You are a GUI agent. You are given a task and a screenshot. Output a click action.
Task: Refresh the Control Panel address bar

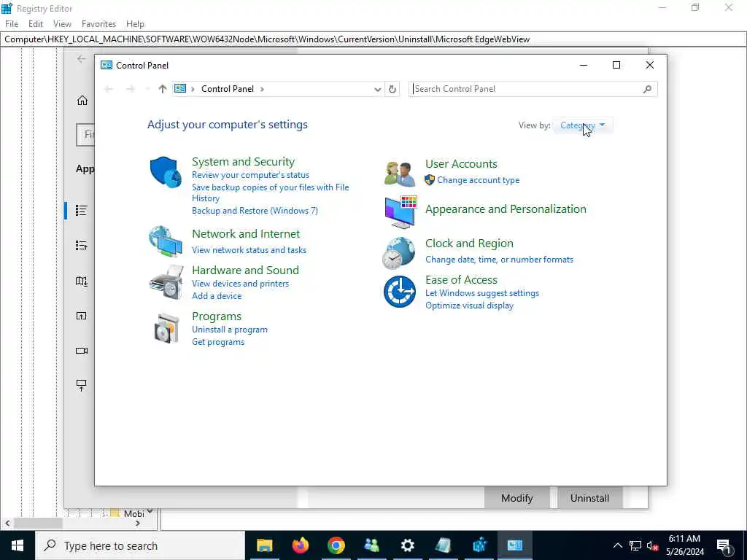[x=392, y=89]
